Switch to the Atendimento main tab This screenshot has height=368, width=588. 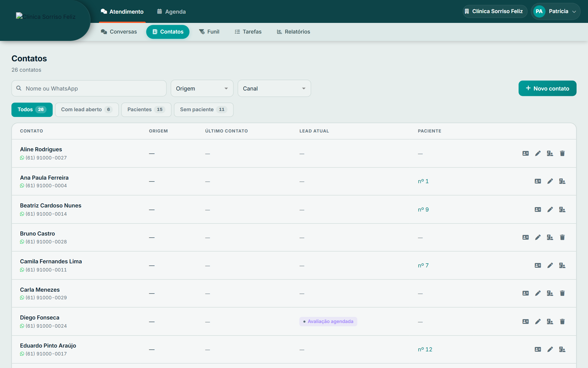tap(122, 11)
